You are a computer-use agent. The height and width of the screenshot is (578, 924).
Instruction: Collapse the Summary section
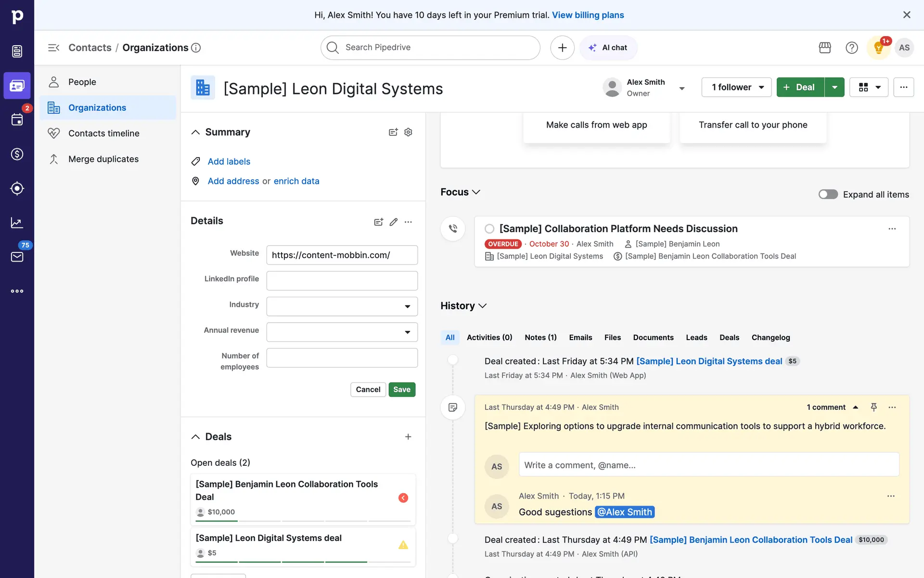pyautogui.click(x=195, y=132)
